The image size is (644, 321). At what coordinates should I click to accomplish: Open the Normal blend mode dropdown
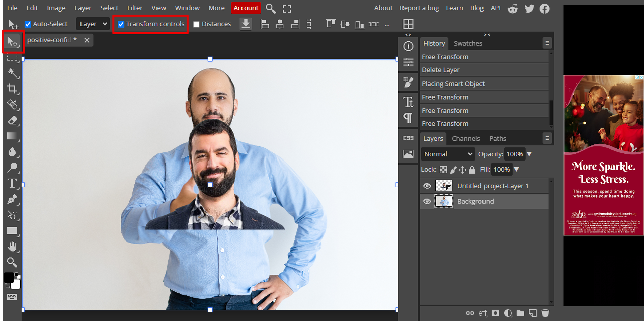point(448,154)
